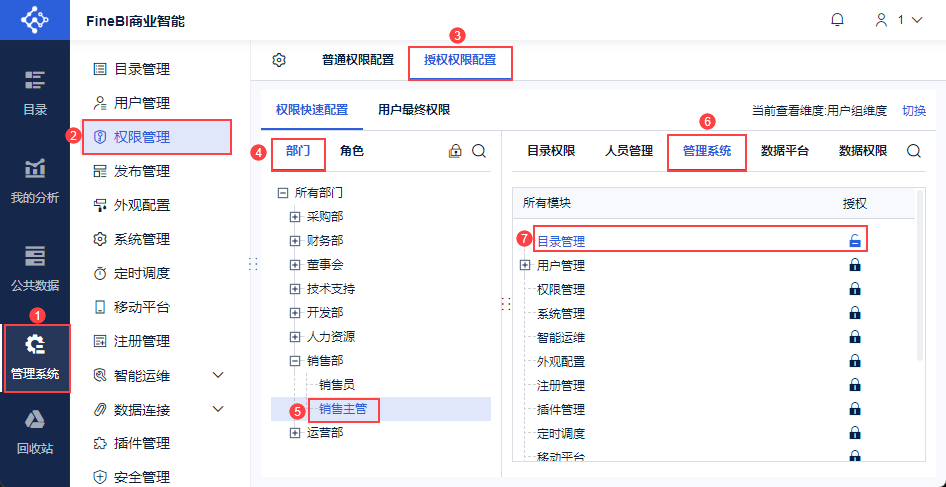This screenshot has height=487, width=946.
Task: Click the 切换 dimension link
Action: (914, 111)
